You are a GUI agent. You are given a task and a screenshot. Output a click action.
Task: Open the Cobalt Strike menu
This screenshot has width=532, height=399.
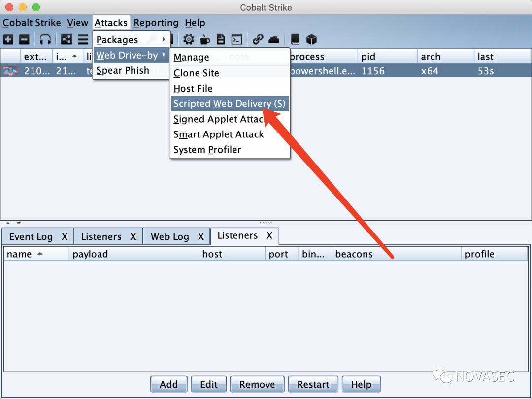[x=32, y=23]
